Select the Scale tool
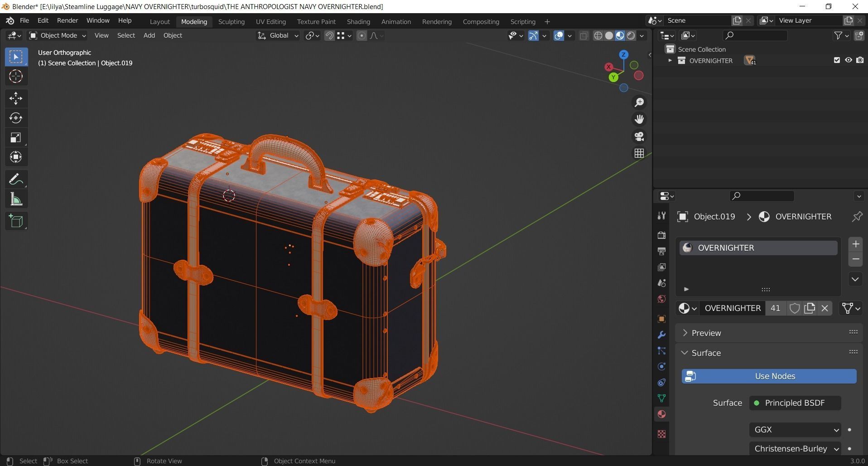The height and width of the screenshot is (466, 868). pos(16,137)
